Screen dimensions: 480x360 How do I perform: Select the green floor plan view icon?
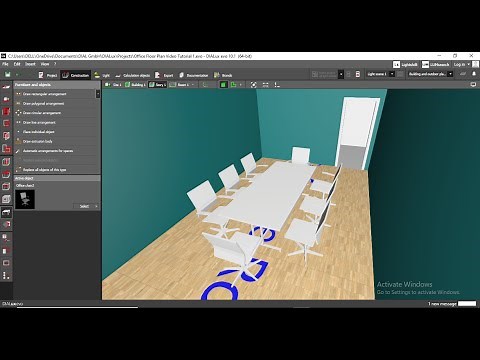pos(234,85)
